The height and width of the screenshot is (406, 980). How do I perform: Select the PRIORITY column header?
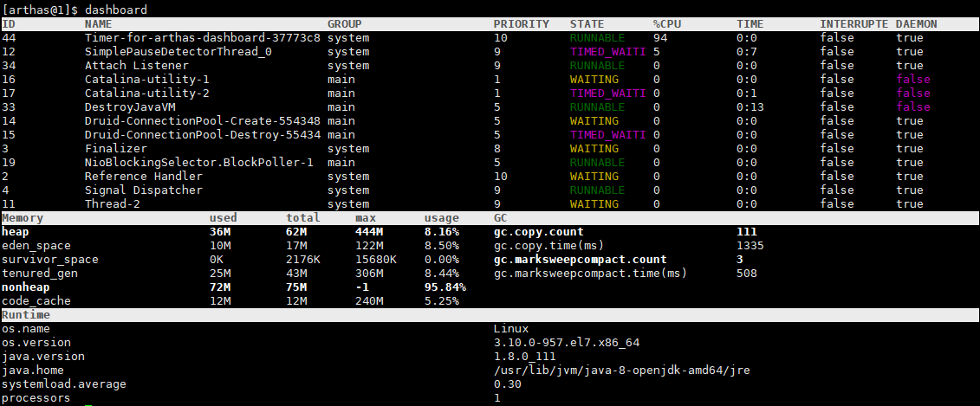(x=522, y=23)
